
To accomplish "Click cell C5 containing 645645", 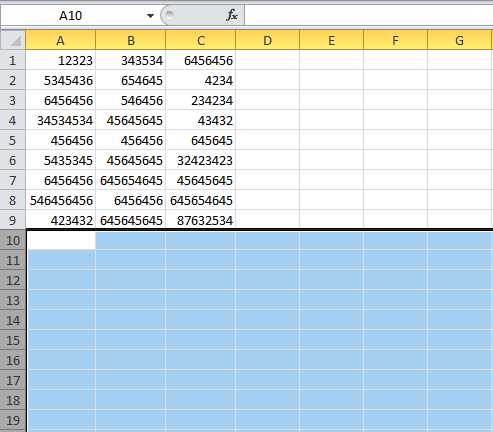I will click(201, 140).
